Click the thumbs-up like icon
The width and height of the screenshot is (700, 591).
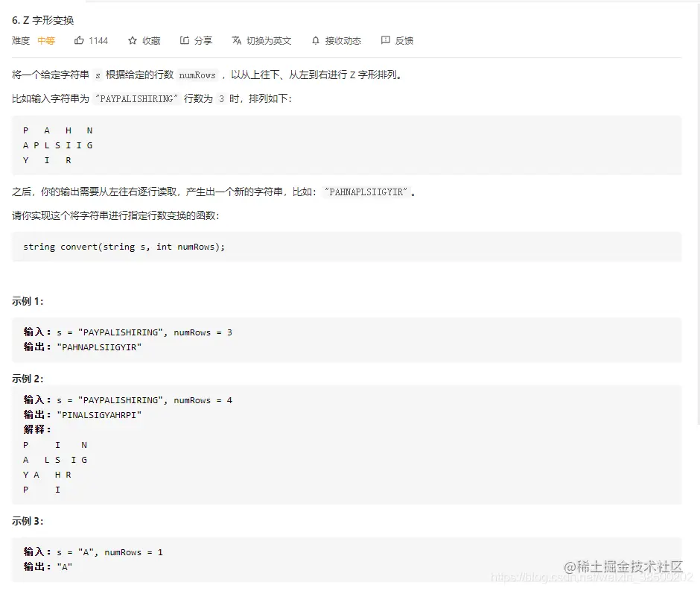coord(79,40)
